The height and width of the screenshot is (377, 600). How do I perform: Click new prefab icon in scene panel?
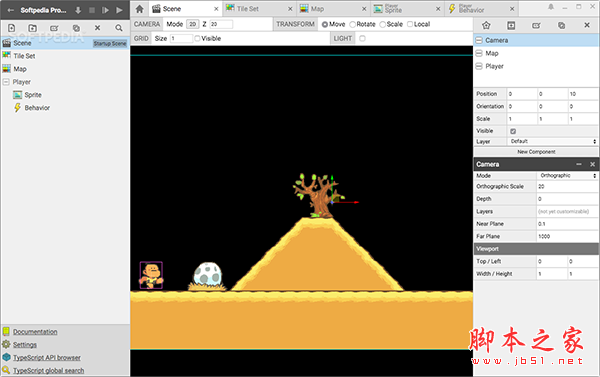[x=511, y=25]
